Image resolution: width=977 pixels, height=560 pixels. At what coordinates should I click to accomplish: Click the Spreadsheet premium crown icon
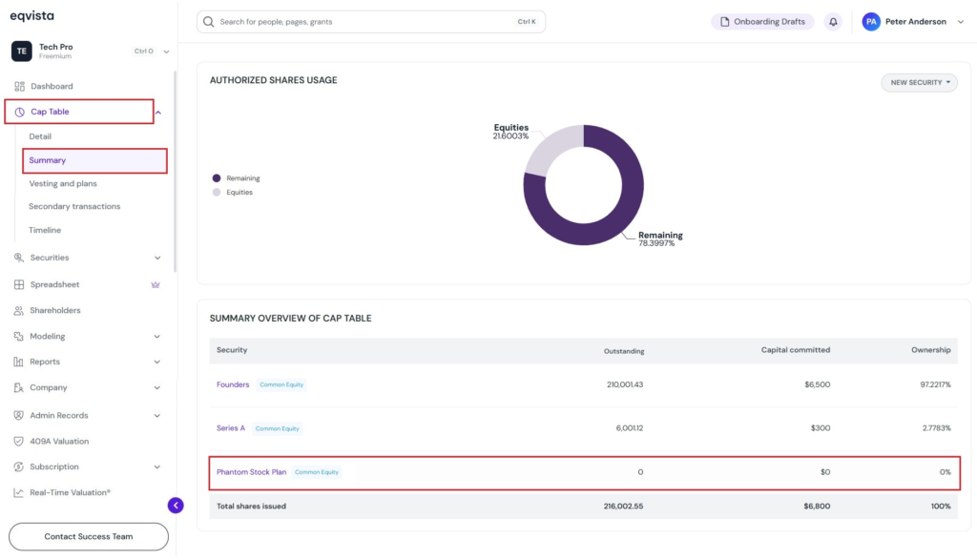coord(156,284)
